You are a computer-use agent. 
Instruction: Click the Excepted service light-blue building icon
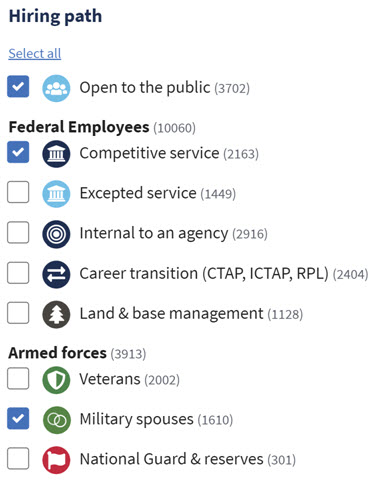(56, 194)
